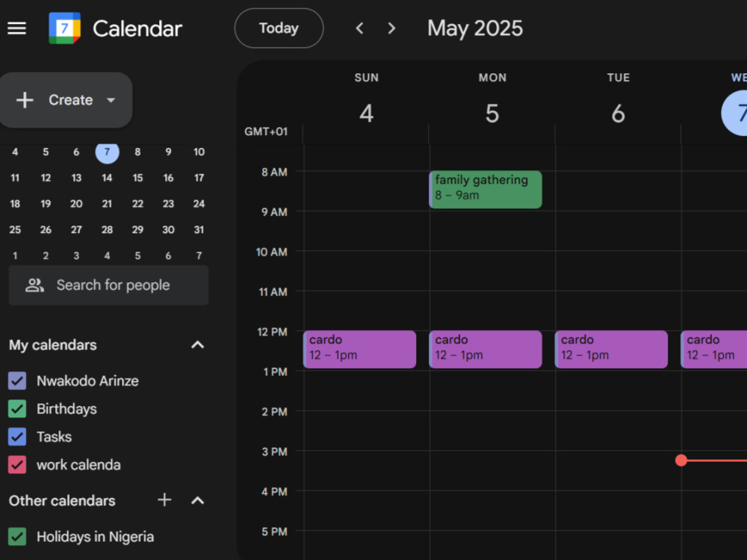Toggle the work calenda checkbox

(17, 464)
